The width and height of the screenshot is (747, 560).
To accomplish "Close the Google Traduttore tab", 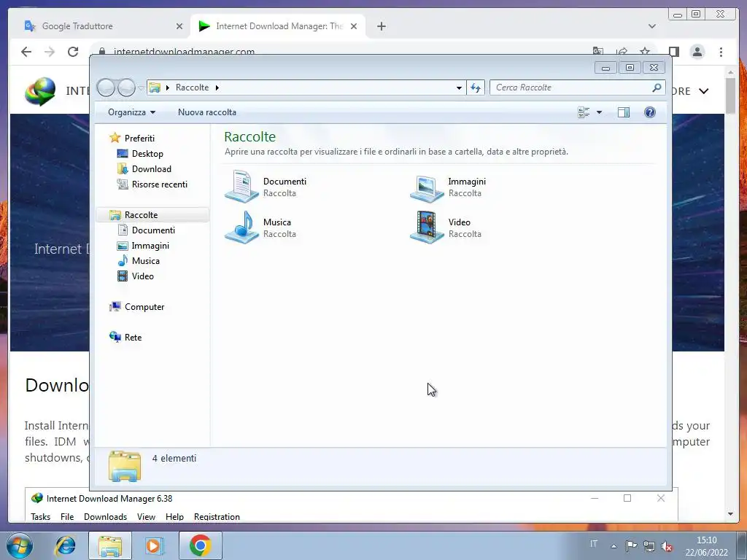I will tap(179, 26).
